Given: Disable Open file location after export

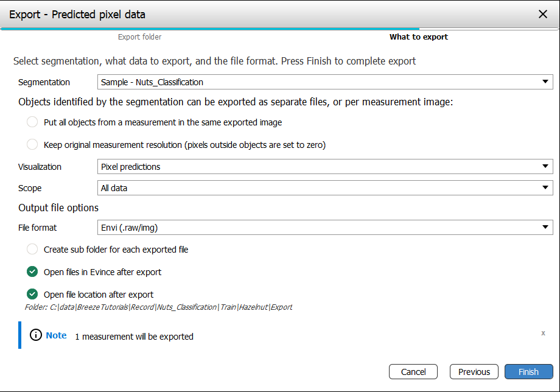Looking at the screenshot, I should (32, 295).
